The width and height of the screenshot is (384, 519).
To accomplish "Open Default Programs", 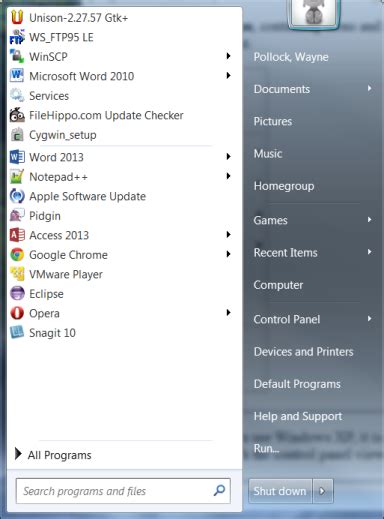I will coord(297,384).
